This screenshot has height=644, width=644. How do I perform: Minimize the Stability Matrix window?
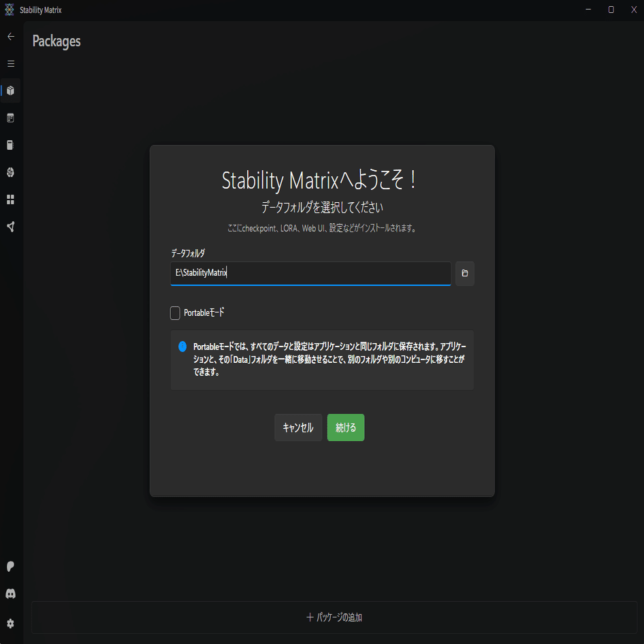(x=588, y=10)
